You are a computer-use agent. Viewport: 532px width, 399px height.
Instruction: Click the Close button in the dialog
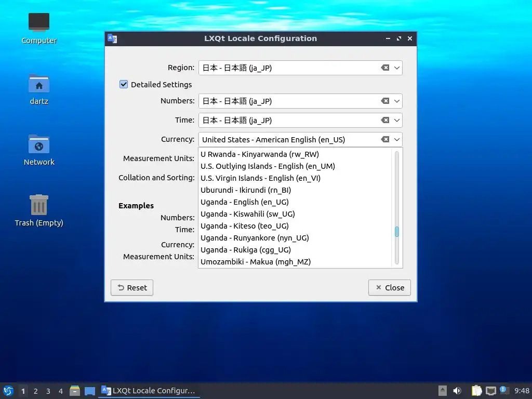pos(390,288)
